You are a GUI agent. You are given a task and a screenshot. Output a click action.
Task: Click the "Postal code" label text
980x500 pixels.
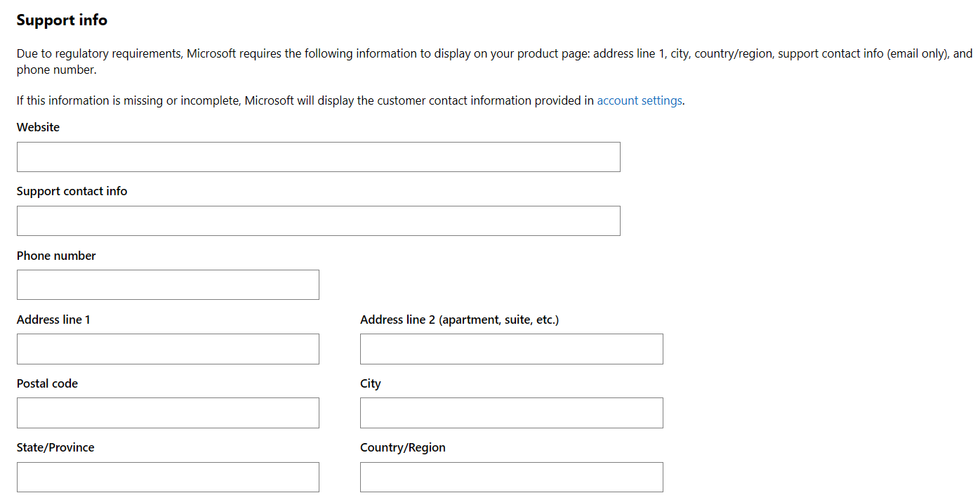pos(47,383)
